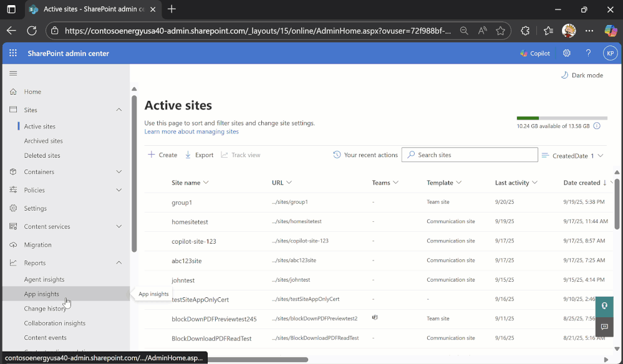Image resolution: width=623 pixels, height=364 pixels.
Task: Click the Read aloud icon in address bar
Action: pos(482,31)
